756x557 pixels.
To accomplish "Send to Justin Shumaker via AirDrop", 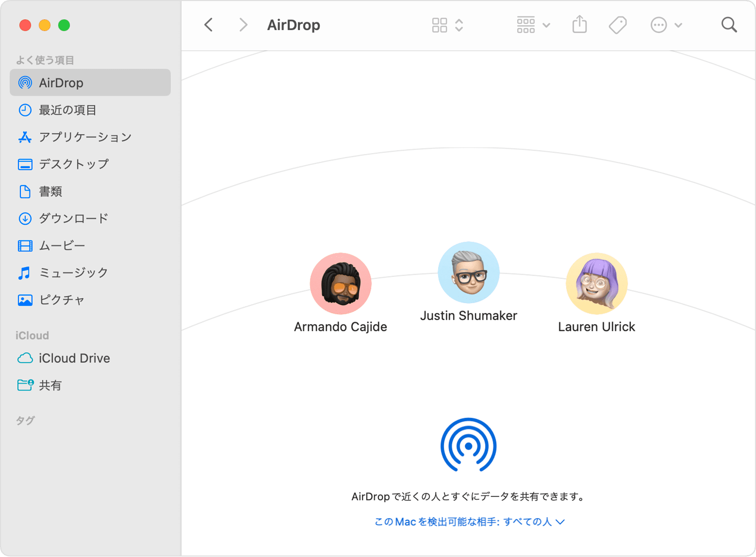I will tap(469, 273).
